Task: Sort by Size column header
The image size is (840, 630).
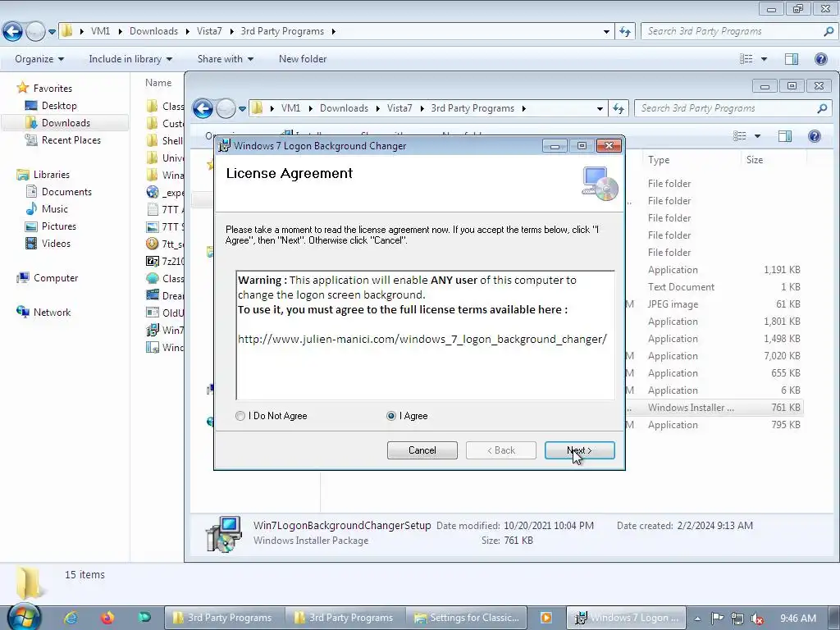Action: 755,160
